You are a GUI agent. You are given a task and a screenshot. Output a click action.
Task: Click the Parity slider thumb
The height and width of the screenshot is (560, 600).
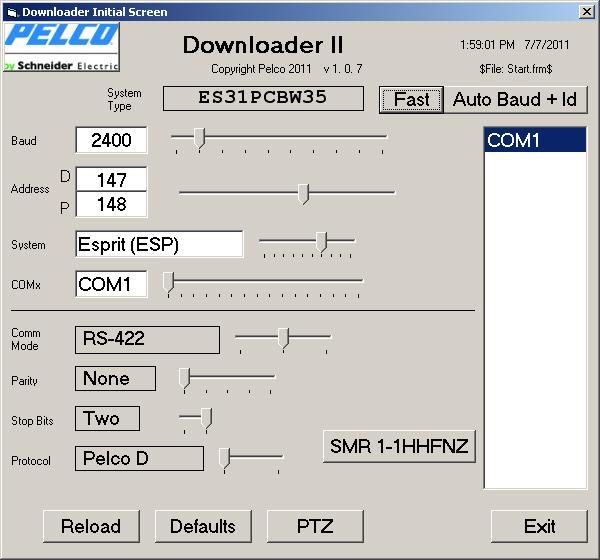pos(184,379)
